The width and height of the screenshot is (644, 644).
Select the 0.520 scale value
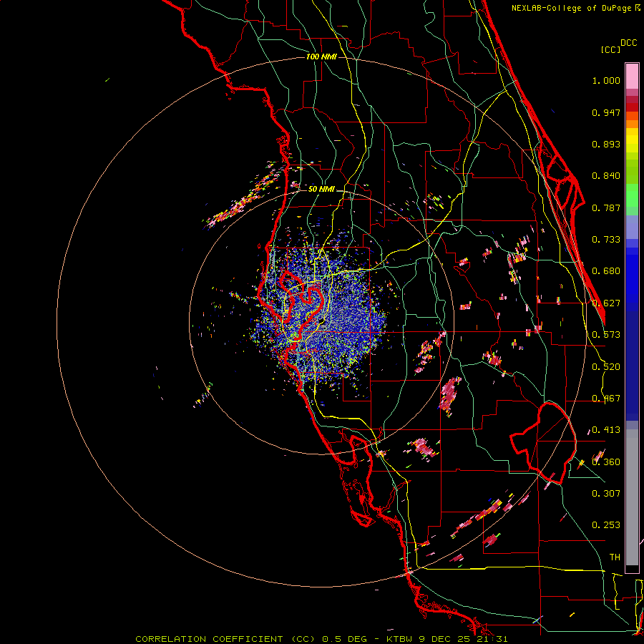(x=606, y=367)
